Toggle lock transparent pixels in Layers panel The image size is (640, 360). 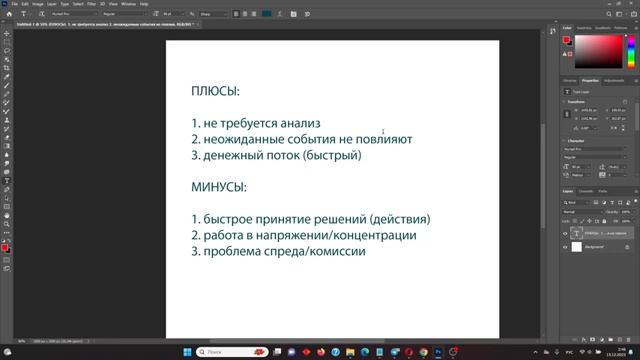pyautogui.click(x=575, y=221)
